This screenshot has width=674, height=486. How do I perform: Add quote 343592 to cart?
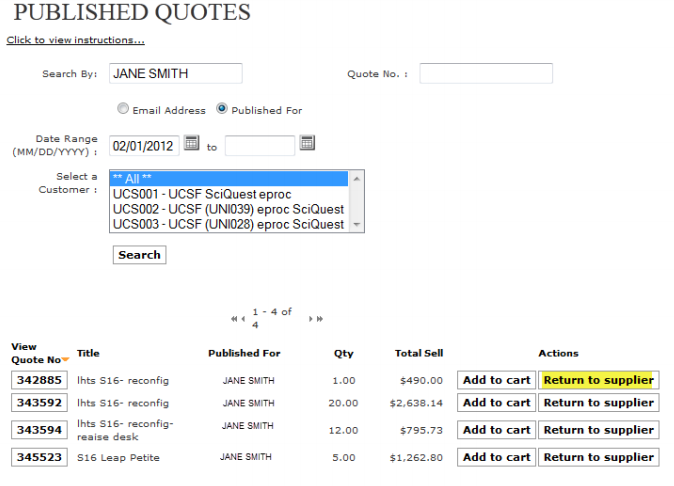click(496, 403)
